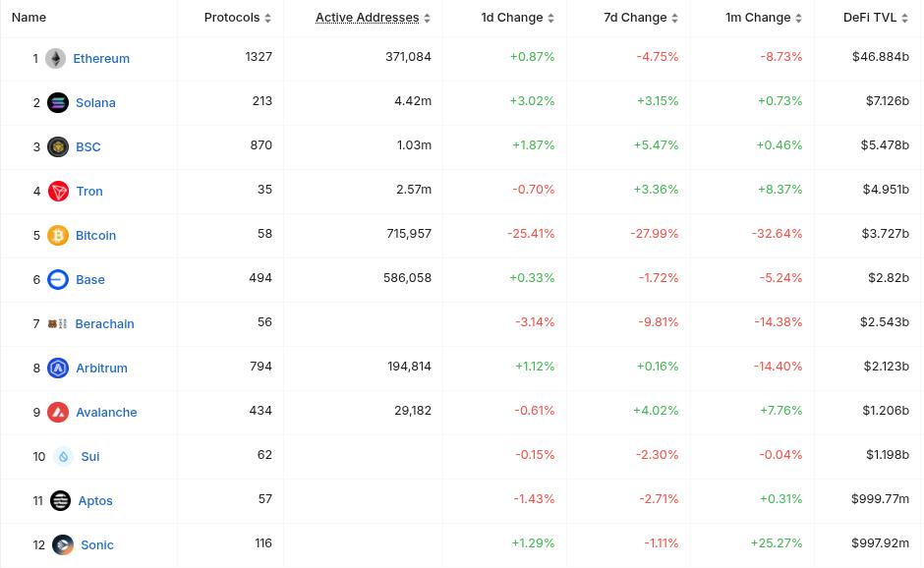The height and width of the screenshot is (568, 924).
Task: Click the Base chain logo icon
Action: pyautogui.click(x=58, y=280)
